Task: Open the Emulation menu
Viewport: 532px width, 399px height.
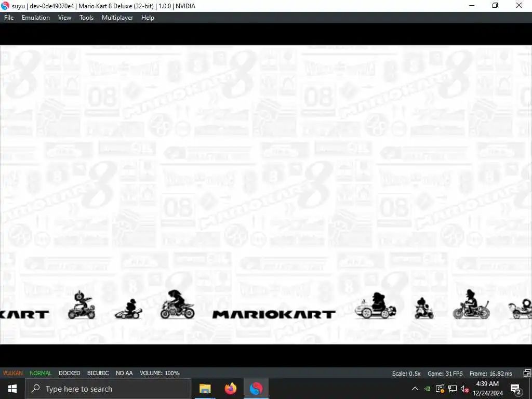Action: pos(36,18)
